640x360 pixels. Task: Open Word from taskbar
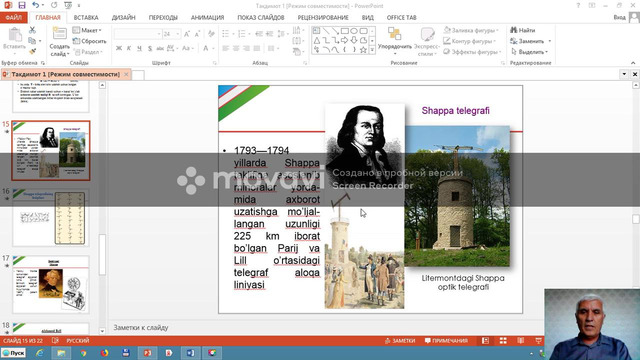190,353
